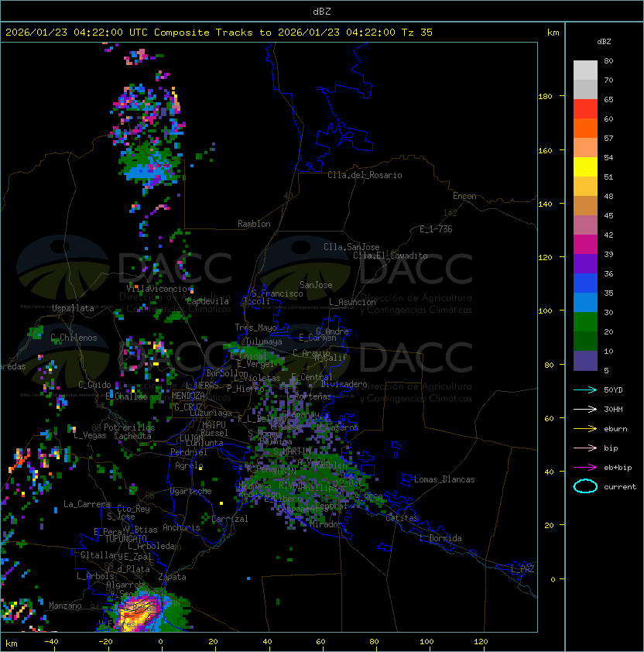Click the 'Manzano' map label
The image size is (644, 652).
coord(65,606)
